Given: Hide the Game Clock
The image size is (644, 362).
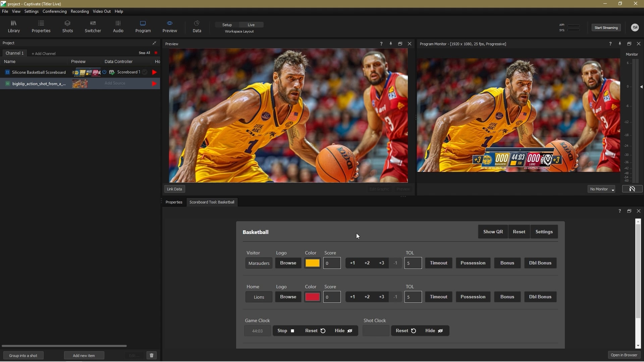Looking at the screenshot, I should pyautogui.click(x=343, y=331).
